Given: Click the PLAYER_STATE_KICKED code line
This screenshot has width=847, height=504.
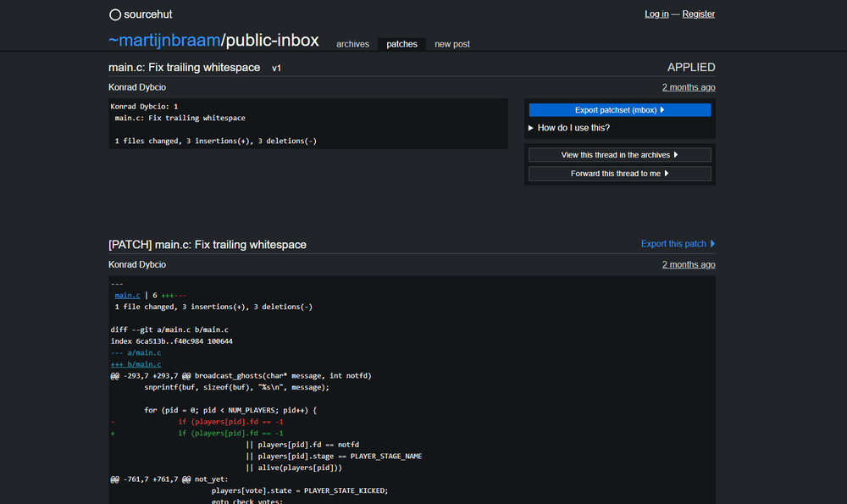Looking at the screenshot, I should coord(300,491).
